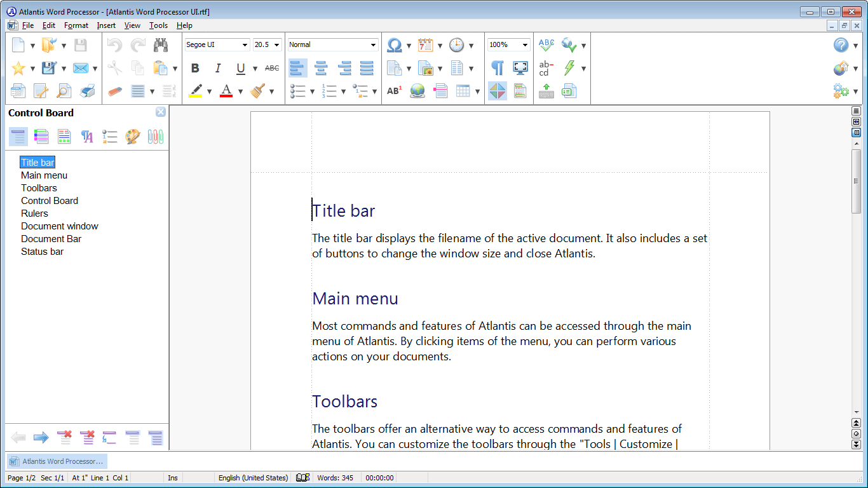Click the Insert footnote AB1 icon
Image resolution: width=868 pixels, height=488 pixels.
395,91
